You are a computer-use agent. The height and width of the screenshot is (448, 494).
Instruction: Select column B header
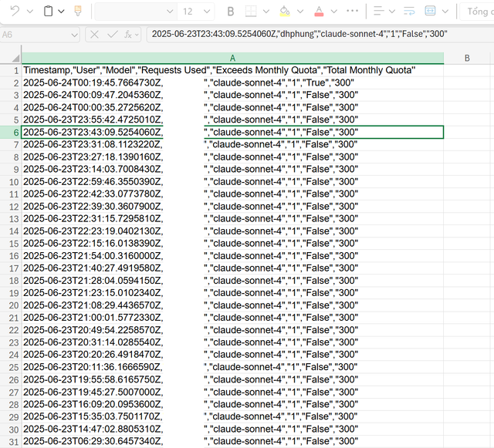(x=467, y=58)
